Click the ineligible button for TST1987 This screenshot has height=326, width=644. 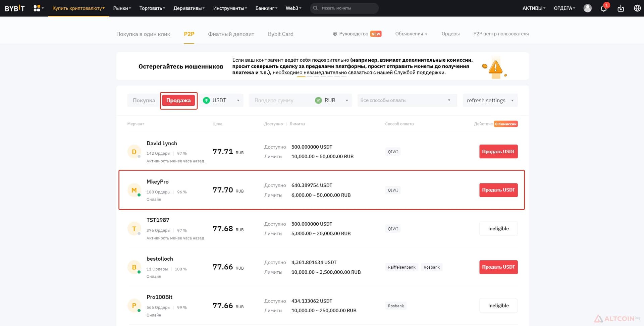coord(498,229)
